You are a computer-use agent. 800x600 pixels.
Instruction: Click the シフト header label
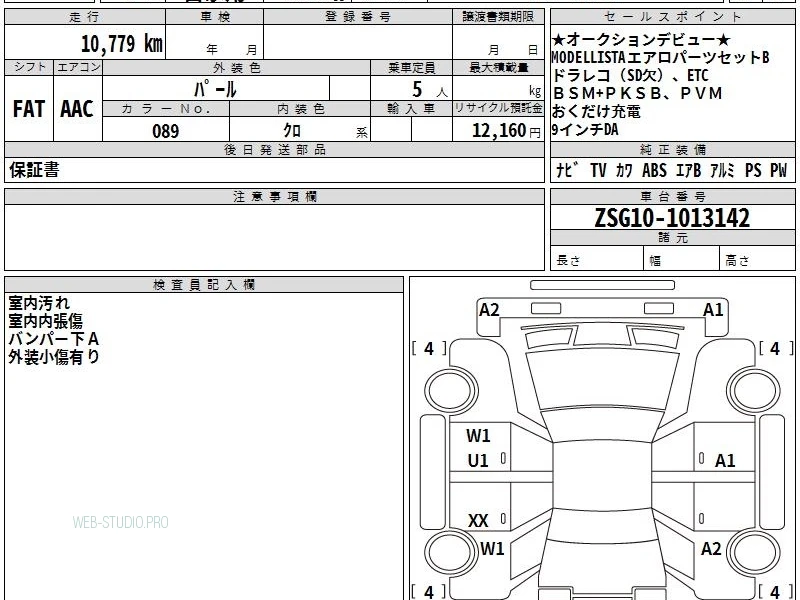point(29,67)
